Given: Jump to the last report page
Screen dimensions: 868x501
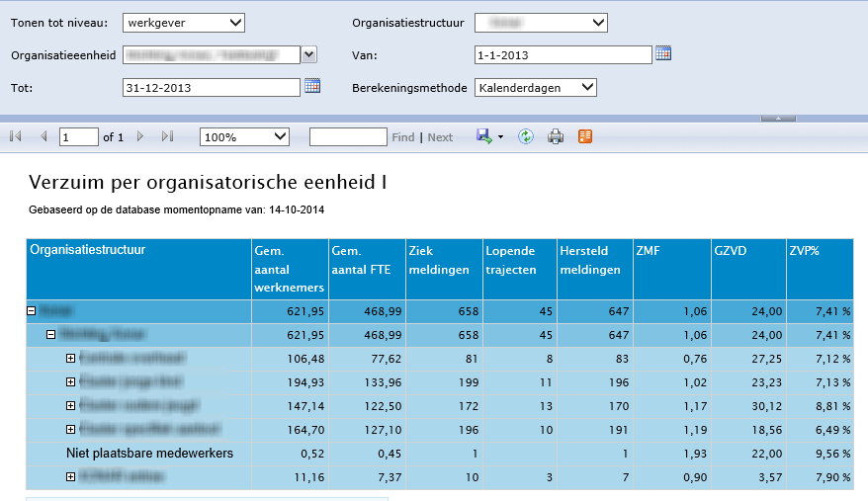Looking at the screenshot, I should [x=167, y=137].
